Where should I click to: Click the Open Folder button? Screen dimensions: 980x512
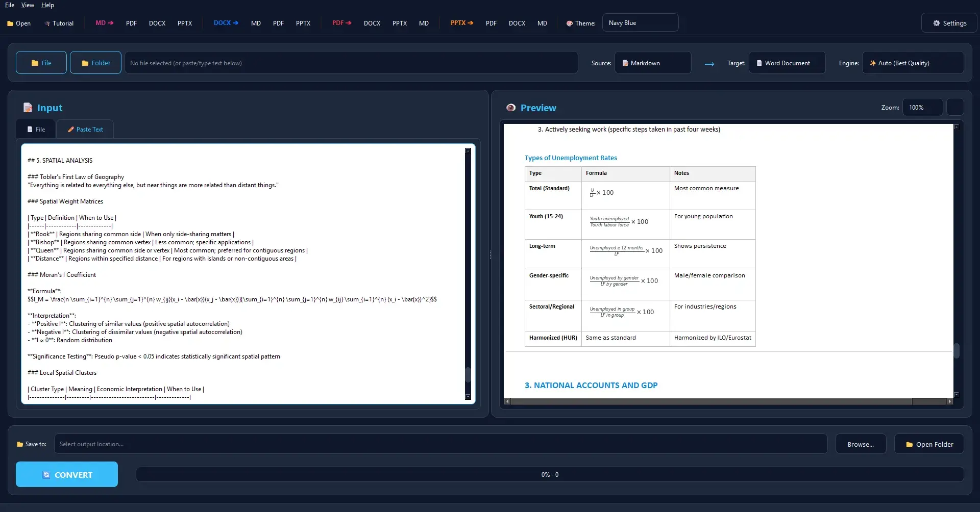[929, 444]
